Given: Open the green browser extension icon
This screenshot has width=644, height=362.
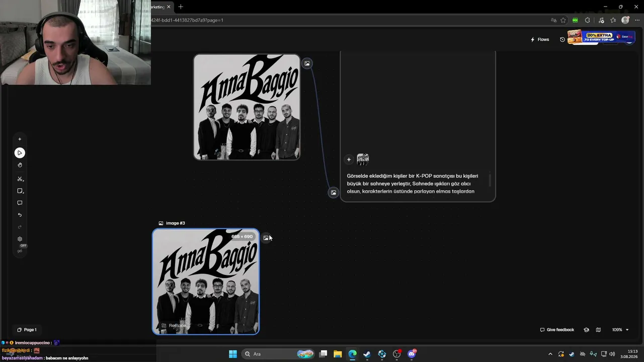Looking at the screenshot, I should coord(575,20).
